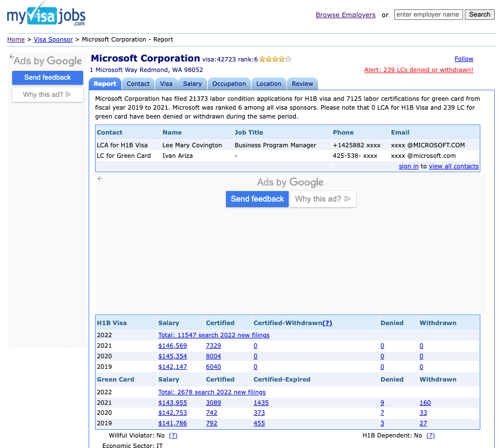Open Willful Violator help question mark

(173, 435)
